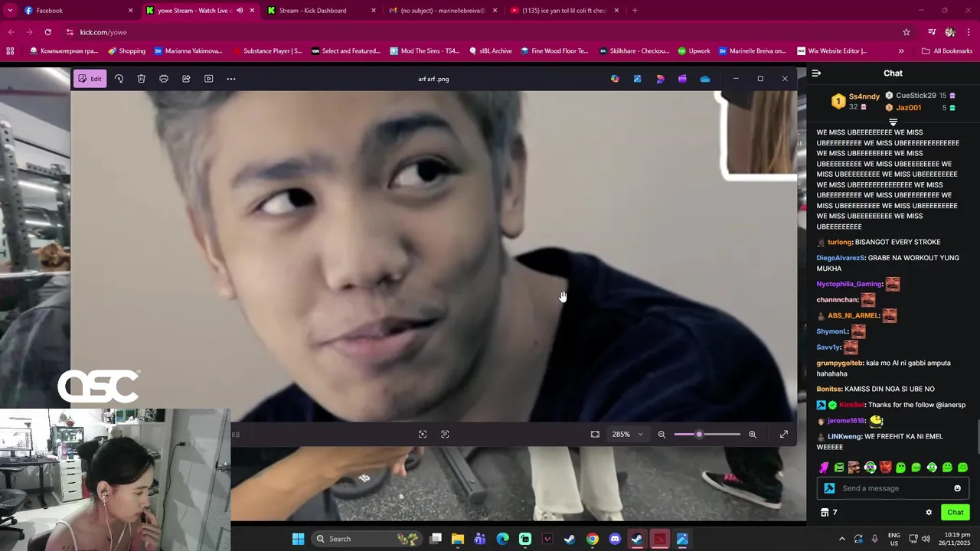Open the Photos three-dot more menu

click(231, 79)
